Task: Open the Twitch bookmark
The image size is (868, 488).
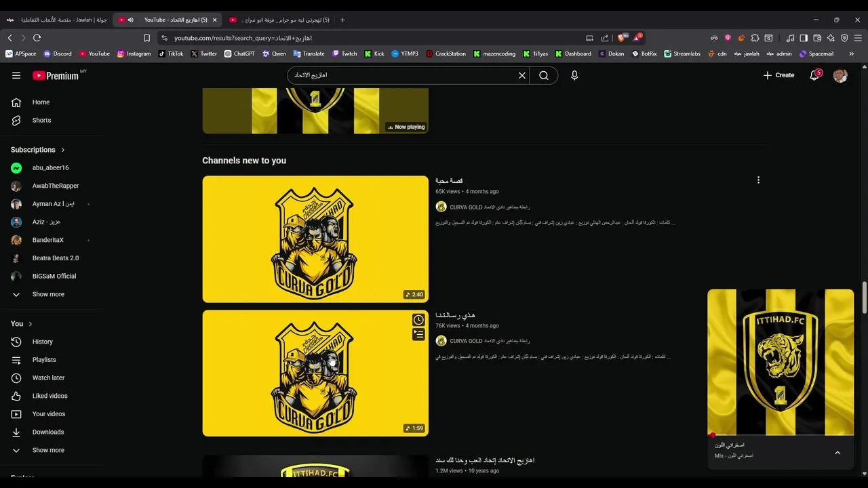Action: 344,54
